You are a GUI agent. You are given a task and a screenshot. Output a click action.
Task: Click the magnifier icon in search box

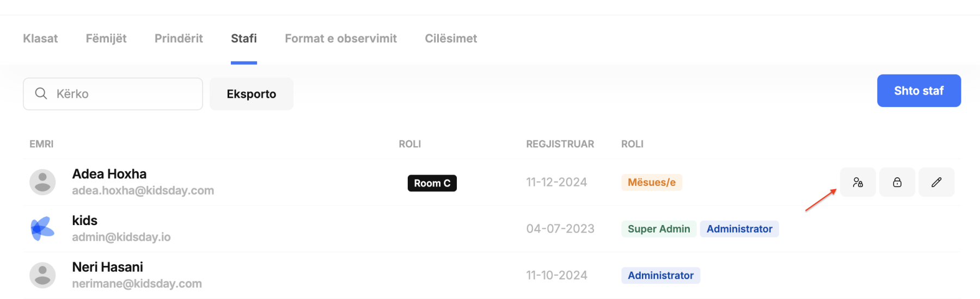41,94
